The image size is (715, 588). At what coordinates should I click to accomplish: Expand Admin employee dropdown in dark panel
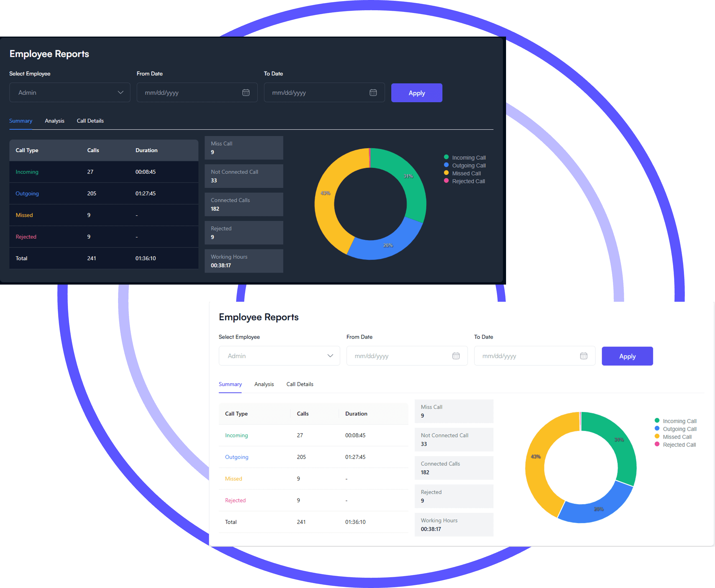click(70, 93)
